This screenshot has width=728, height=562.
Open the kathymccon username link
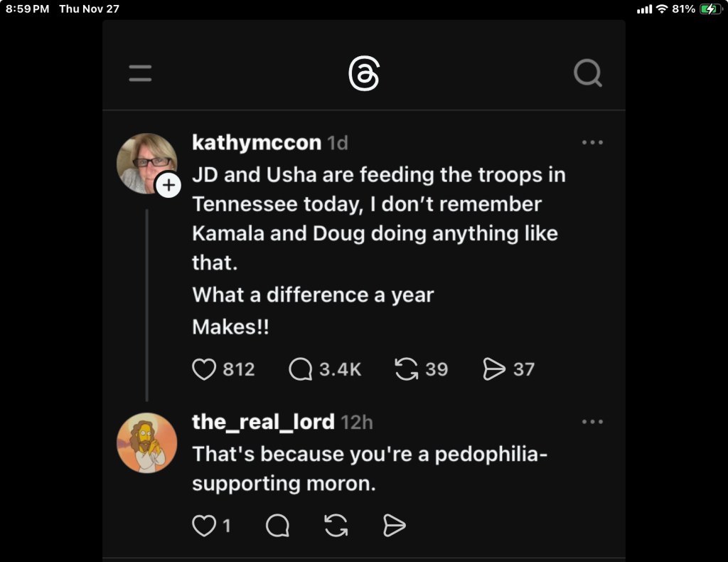[x=257, y=142]
